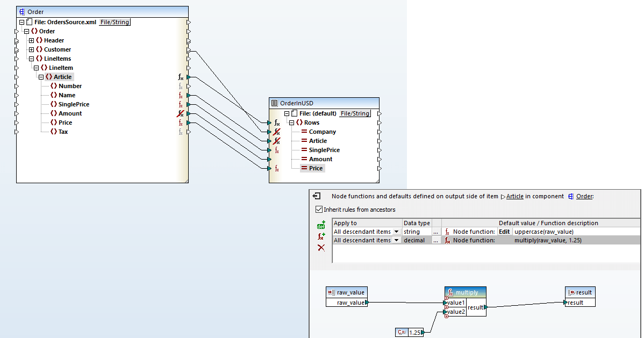This screenshot has height=338, width=644.
Task: Click the add node function (fx+) icon
Action: coord(321,236)
